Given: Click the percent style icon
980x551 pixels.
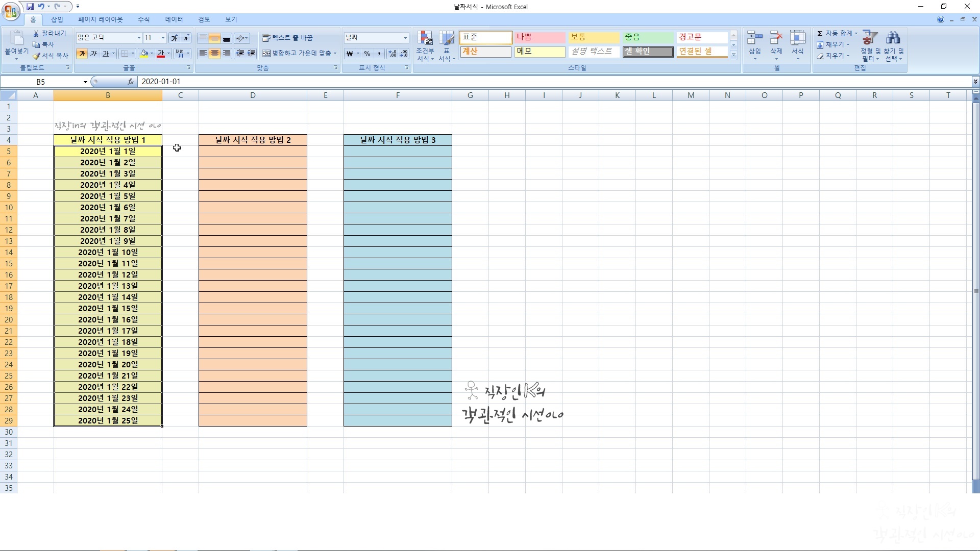Looking at the screenshot, I should point(367,54).
